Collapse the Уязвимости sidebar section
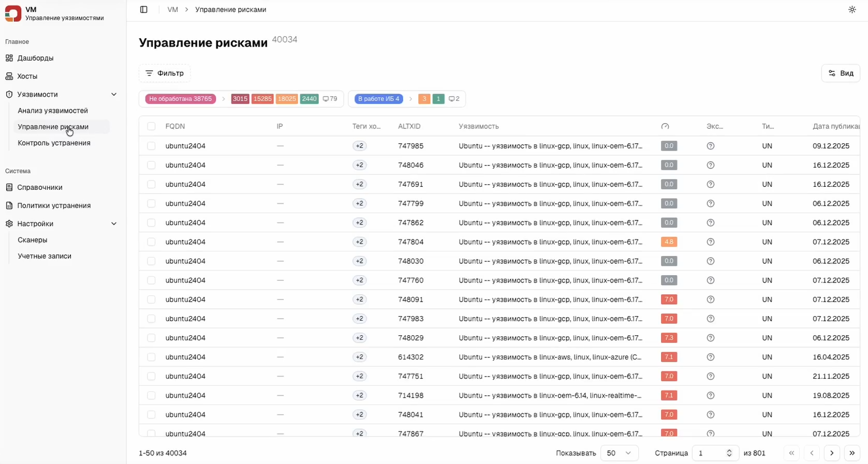 click(114, 95)
